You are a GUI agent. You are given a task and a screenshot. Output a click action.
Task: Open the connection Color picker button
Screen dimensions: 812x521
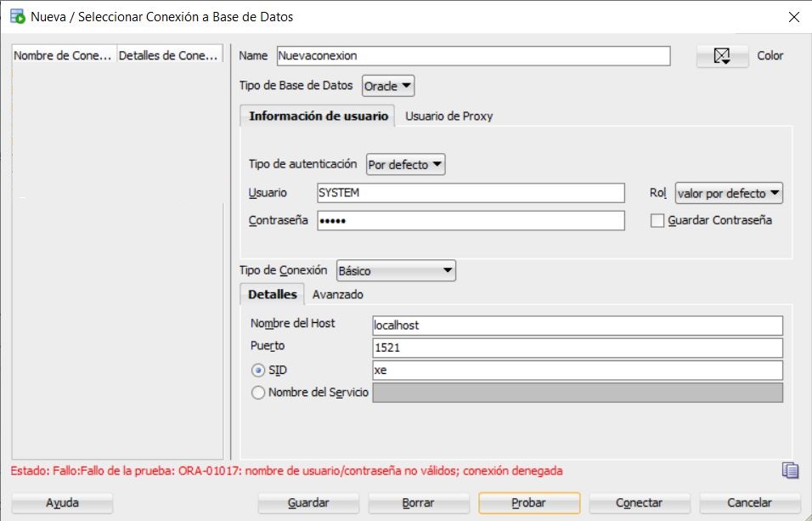722,56
